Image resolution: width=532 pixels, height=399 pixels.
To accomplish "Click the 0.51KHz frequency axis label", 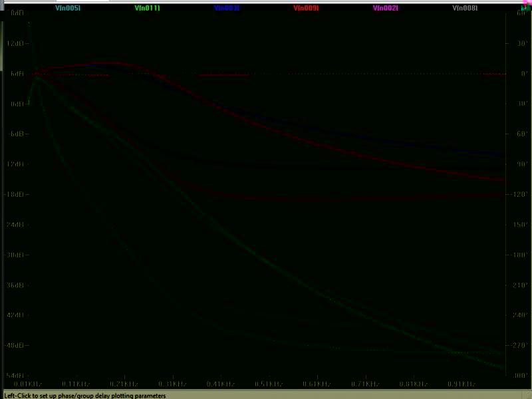I will (x=269, y=384).
